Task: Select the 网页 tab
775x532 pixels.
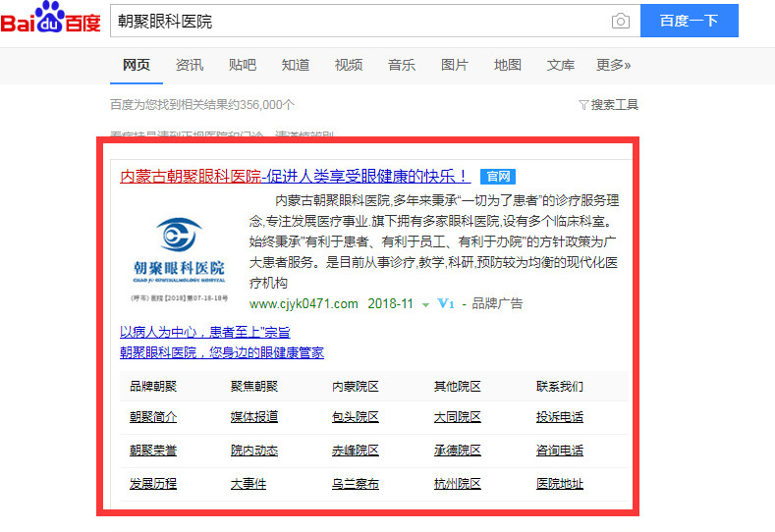Action: point(137,65)
